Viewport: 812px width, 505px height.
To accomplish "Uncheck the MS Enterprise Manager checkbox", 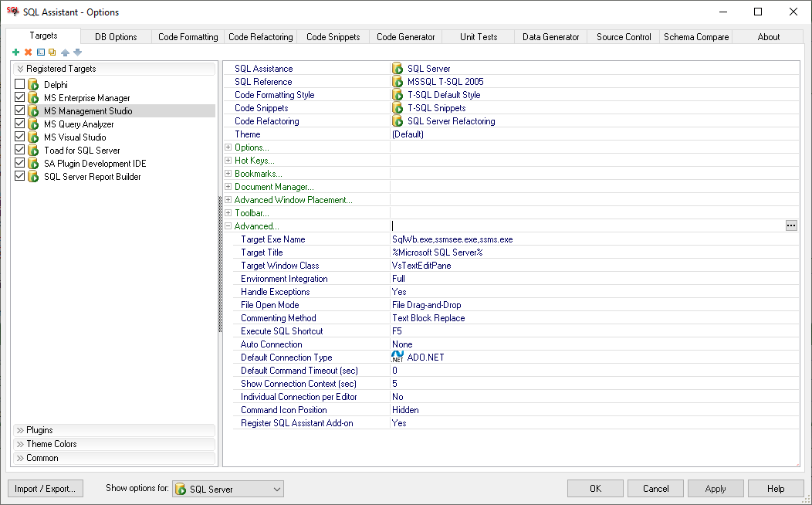I will point(19,97).
